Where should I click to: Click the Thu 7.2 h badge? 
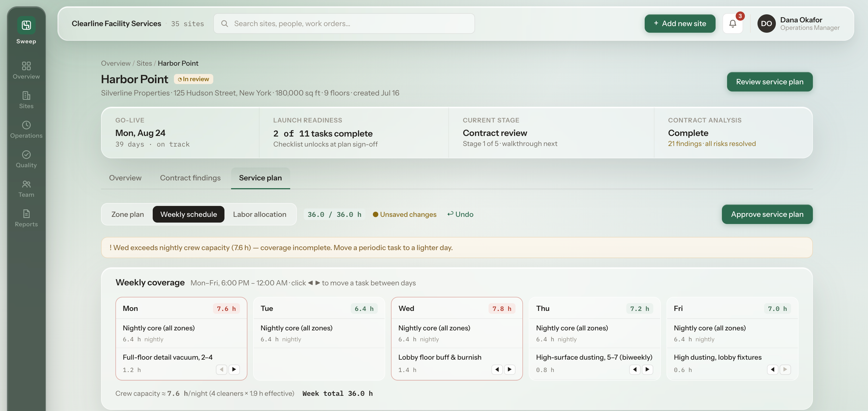click(640, 309)
